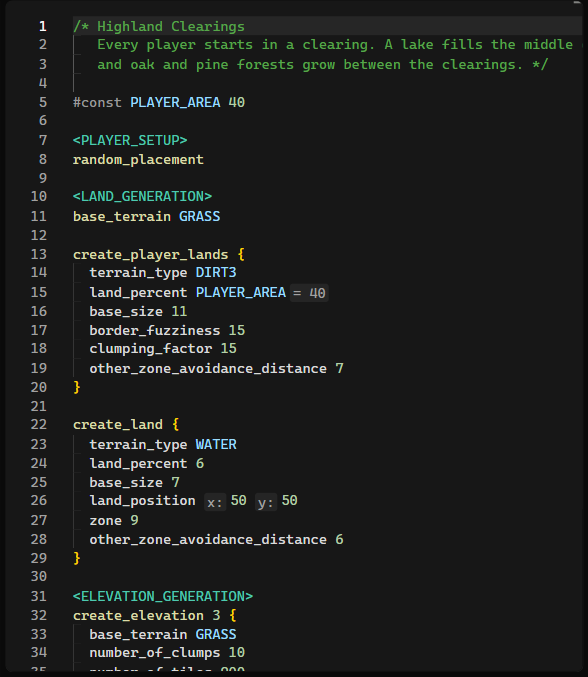Click the zone value 9
This screenshot has height=677, width=588.
(134, 520)
